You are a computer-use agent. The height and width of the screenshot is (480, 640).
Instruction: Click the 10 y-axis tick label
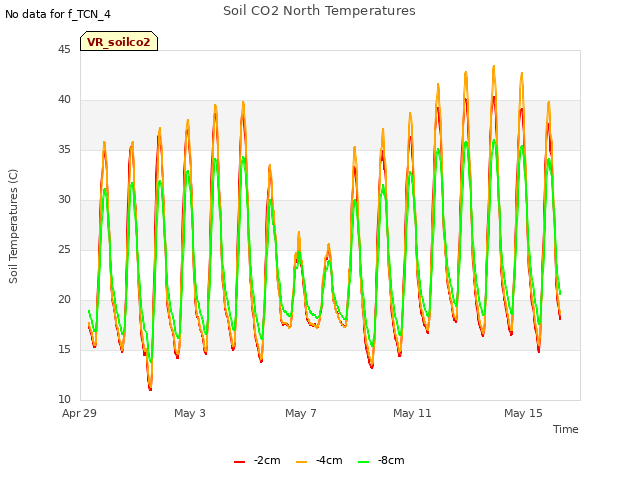(x=64, y=400)
